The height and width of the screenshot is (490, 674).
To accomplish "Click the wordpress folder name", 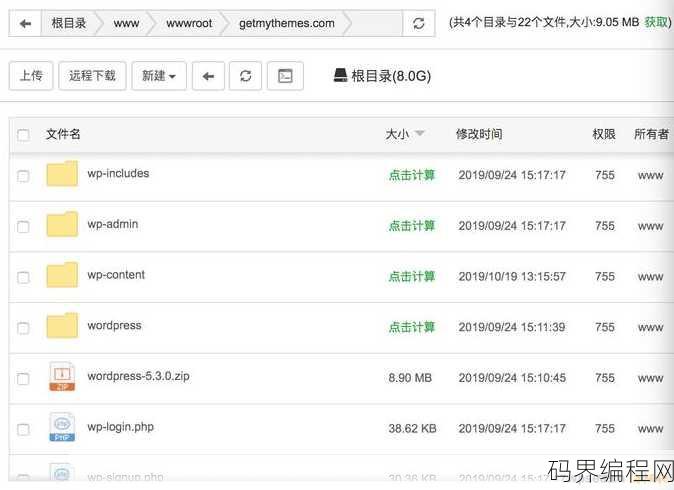I will point(114,326).
